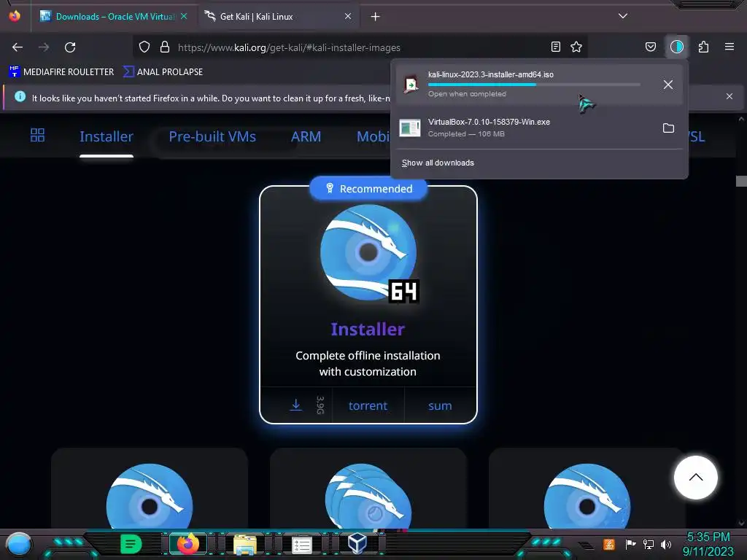Cancel the kali-linux ISO download
747x560 pixels.
668,85
